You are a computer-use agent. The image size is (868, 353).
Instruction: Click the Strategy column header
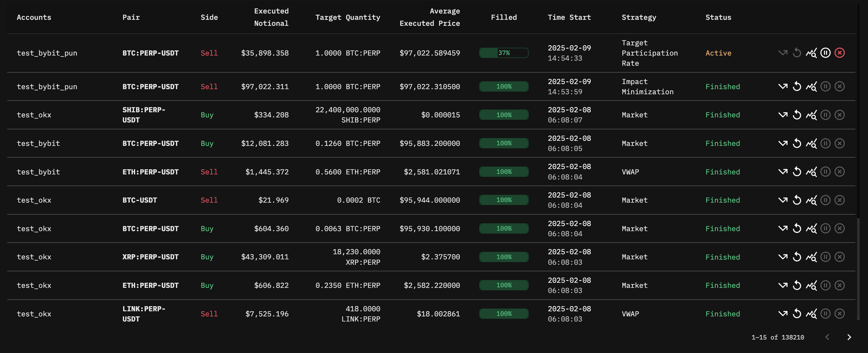click(x=639, y=17)
